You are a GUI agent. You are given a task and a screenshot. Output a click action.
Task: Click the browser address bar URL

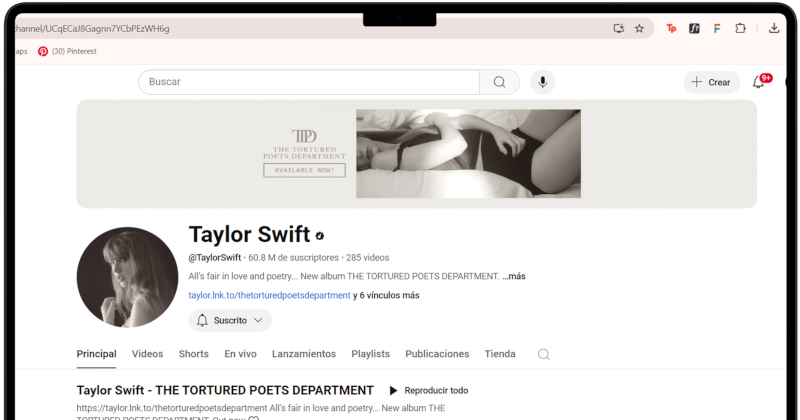92,29
